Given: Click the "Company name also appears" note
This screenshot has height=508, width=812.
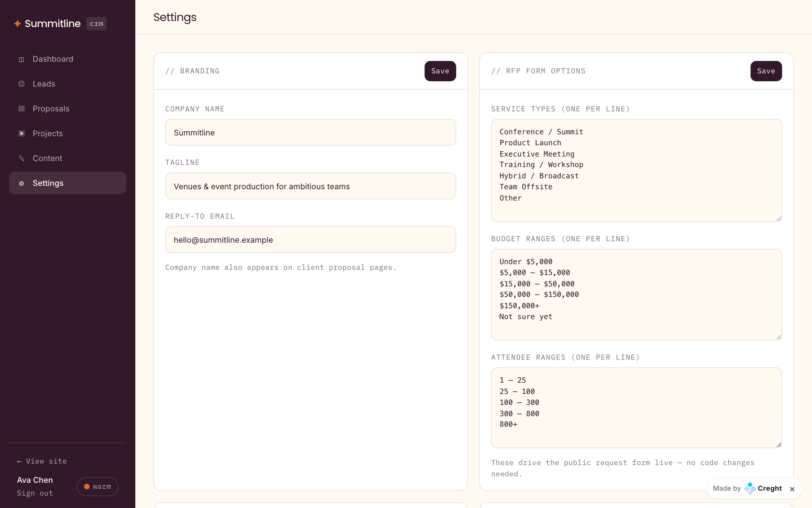Looking at the screenshot, I should (x=281, y=268).
